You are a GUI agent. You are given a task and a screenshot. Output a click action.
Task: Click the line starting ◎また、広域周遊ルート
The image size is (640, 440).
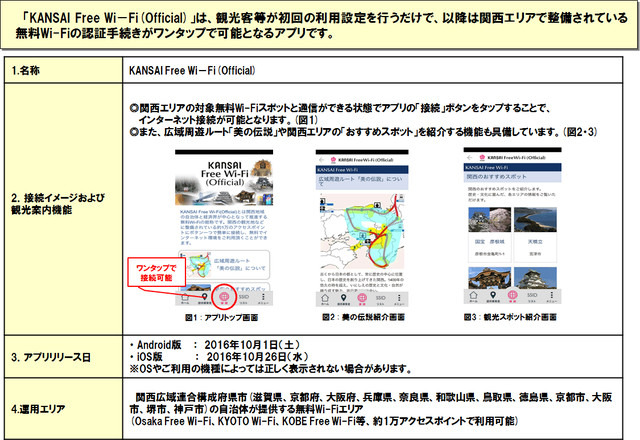(x=363, y=132)
